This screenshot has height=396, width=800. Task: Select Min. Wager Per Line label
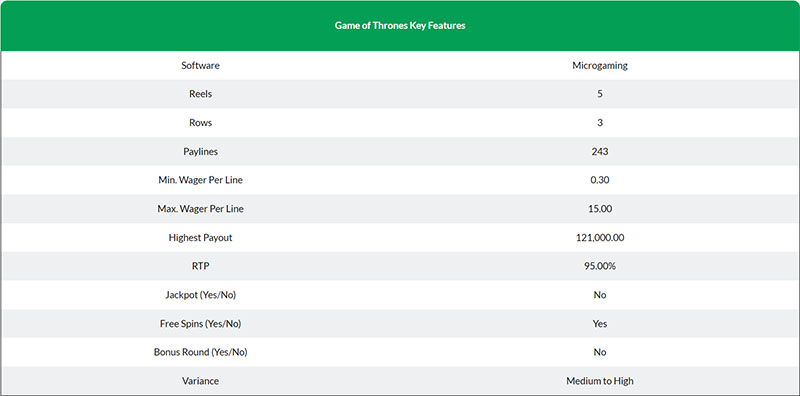pos(201,181)
